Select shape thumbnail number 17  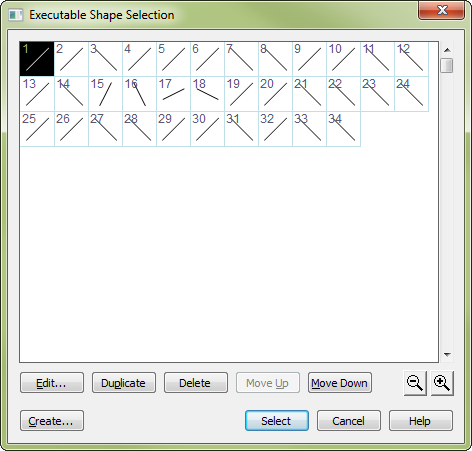pyautogui.click(x=173, y=94)
